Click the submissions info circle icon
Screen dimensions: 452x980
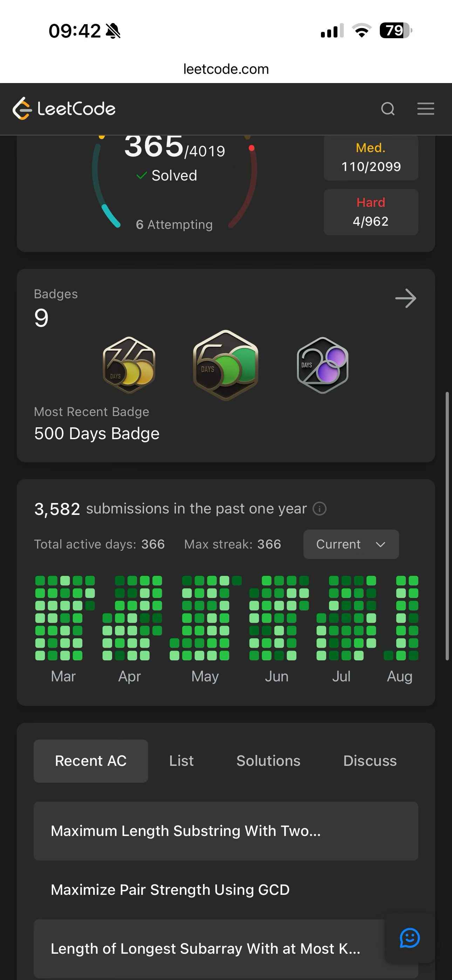point(320,509)
